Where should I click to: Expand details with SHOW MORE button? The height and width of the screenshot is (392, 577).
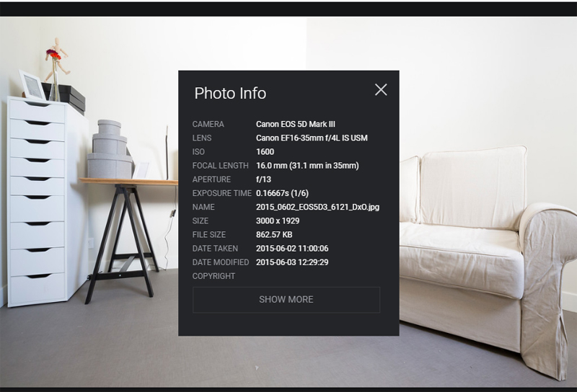coord(286,300)
